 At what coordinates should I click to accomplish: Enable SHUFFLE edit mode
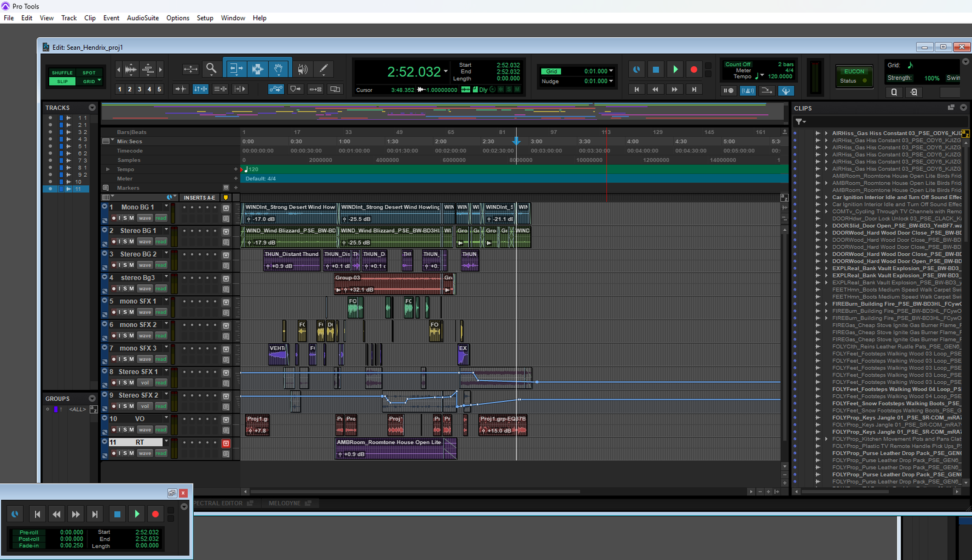[62, 73]
